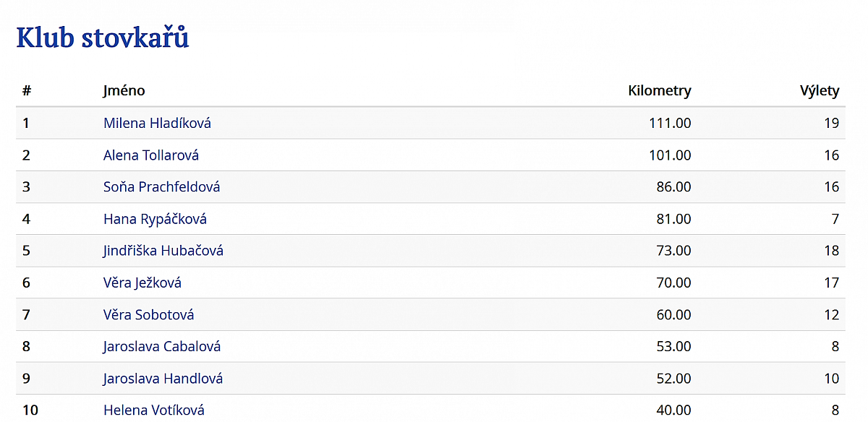This screenshot has width=868, height=422.
Task: Click the Výlety column header
Action: point(819,91)
